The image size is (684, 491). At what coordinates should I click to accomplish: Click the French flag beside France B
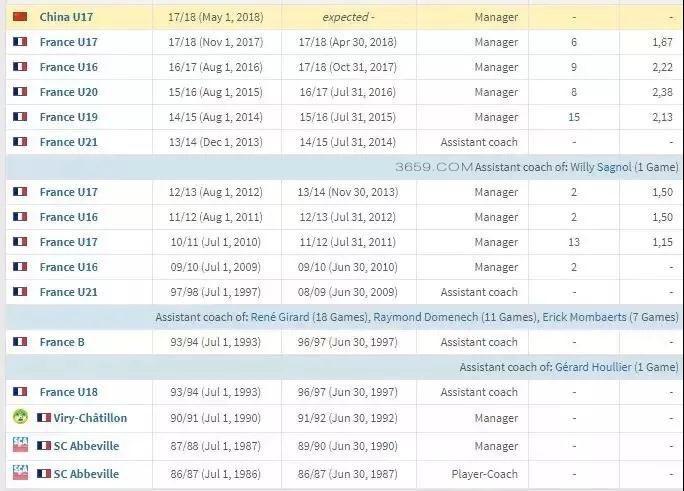tap(20, 342)
